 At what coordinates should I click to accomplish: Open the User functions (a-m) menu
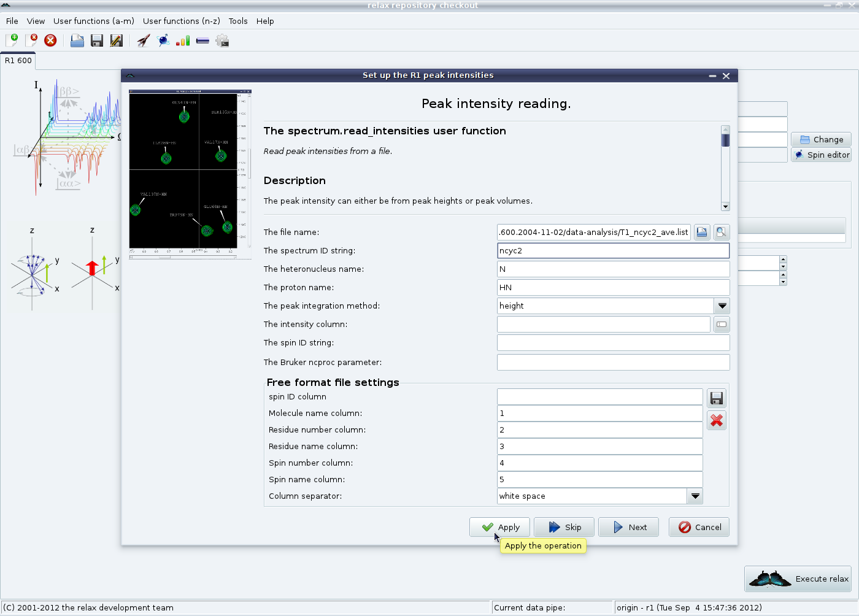pyautogui.click(x=93, y=21)
